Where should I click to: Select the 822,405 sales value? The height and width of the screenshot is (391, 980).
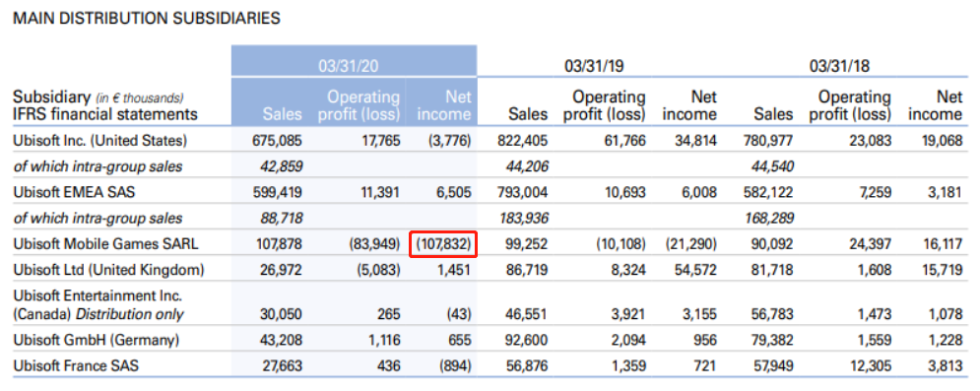click(522, 141)
